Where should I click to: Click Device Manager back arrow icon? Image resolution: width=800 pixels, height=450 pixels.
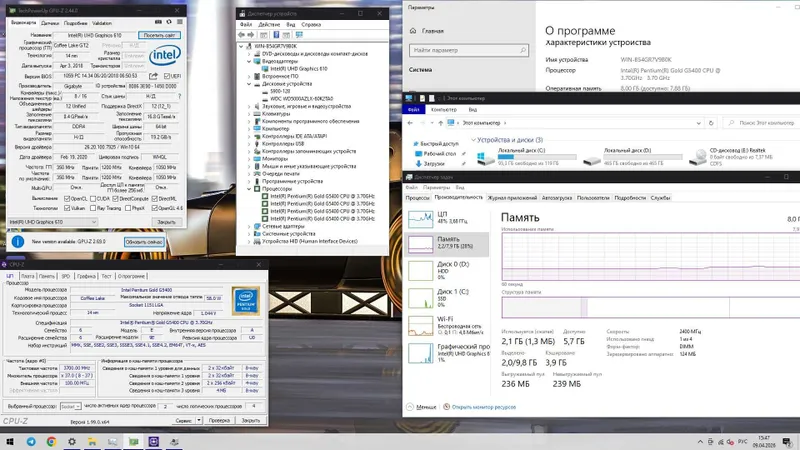point(241,35)
